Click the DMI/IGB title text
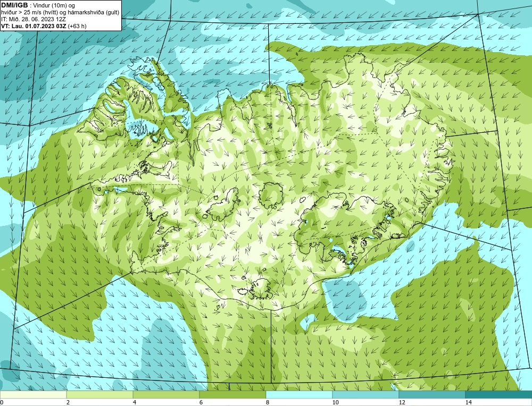The width and height of the screenshot is (532, 406). [x=14, y=5]
